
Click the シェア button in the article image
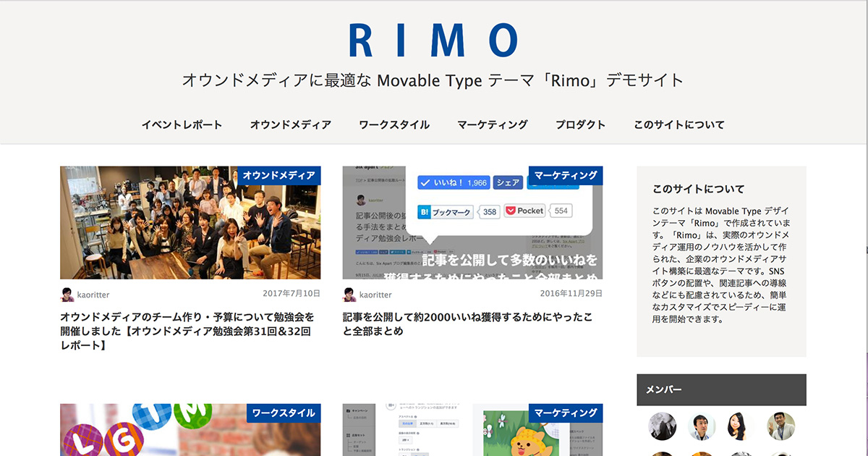click(x=508, y=183)
